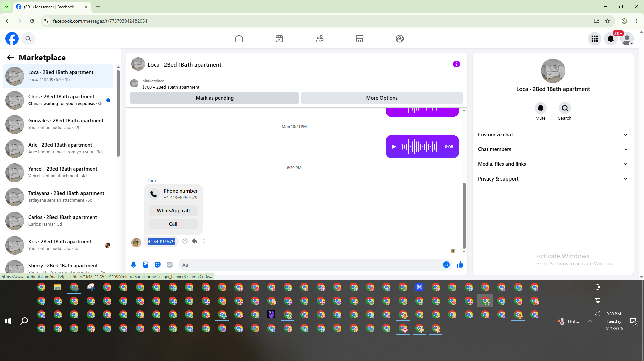Open the Facebook apps menu grid
644x361 pixels.
(x=595, y=39)
